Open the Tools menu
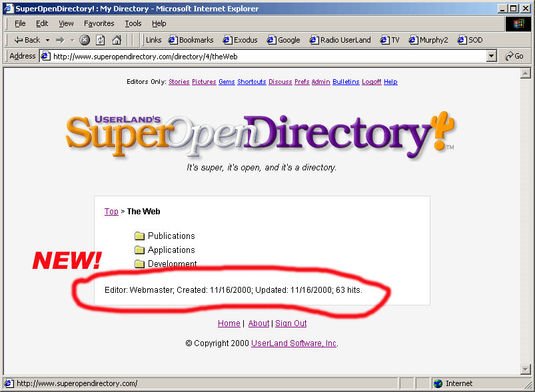535x392 pixels. click(133, 23)
